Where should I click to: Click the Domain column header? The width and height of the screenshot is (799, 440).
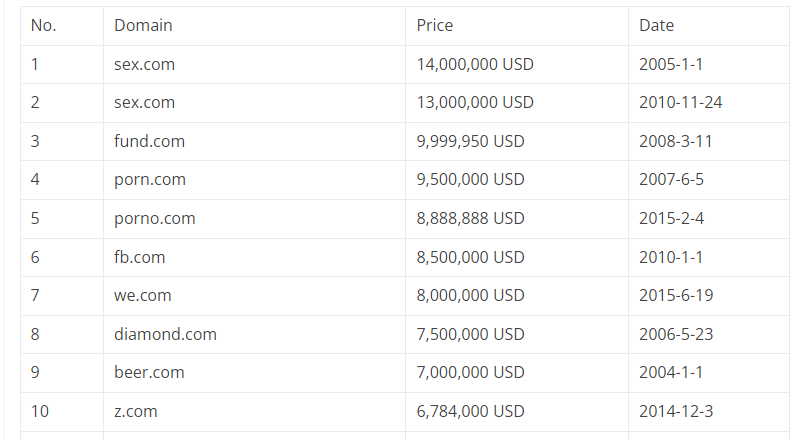point(143,25)
